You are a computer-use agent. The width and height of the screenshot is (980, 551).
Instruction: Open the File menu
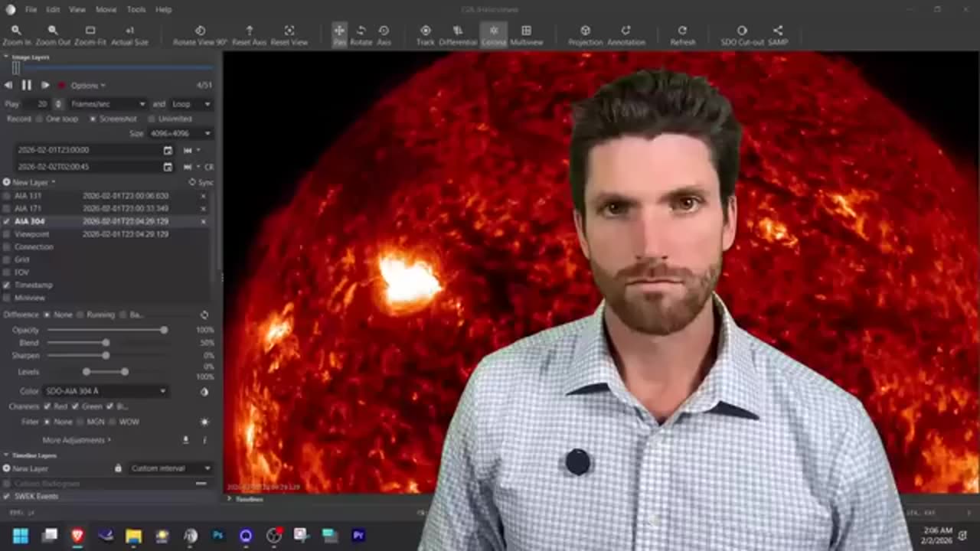pos(31,9)
